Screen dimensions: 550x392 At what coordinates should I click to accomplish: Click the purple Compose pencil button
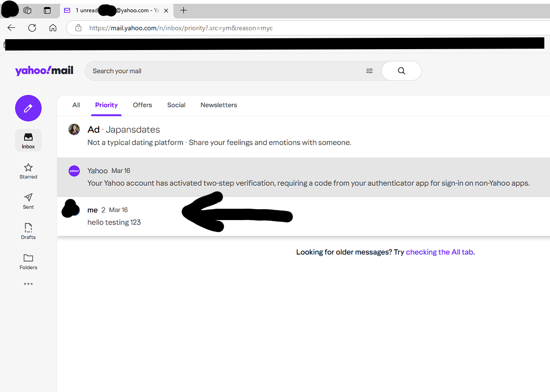[28, 108]
